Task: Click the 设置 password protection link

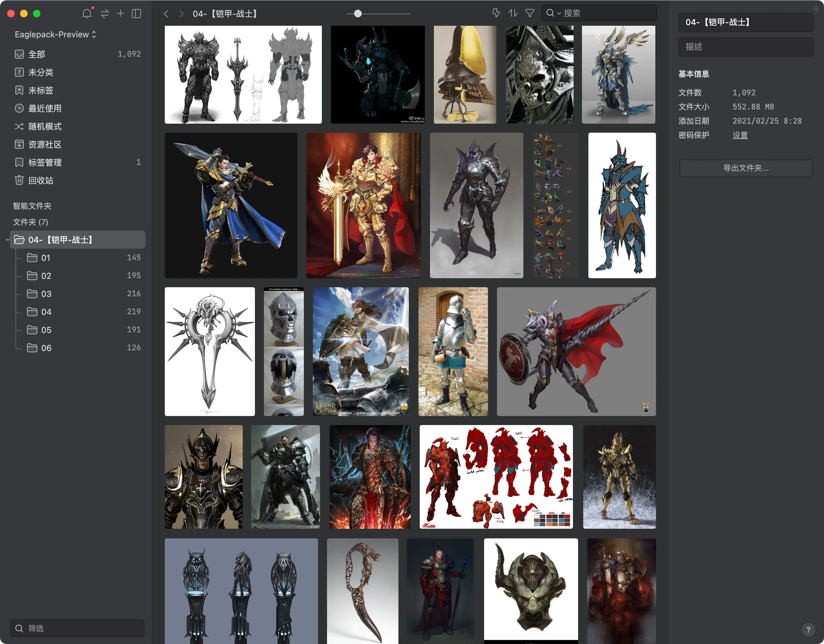Action: pyautogui.click(x=740, y=135)
